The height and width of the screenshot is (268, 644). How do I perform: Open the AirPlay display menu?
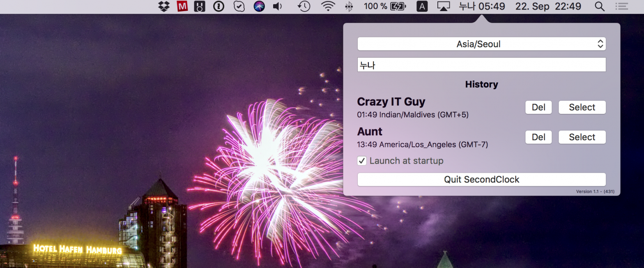coord(444,6)
